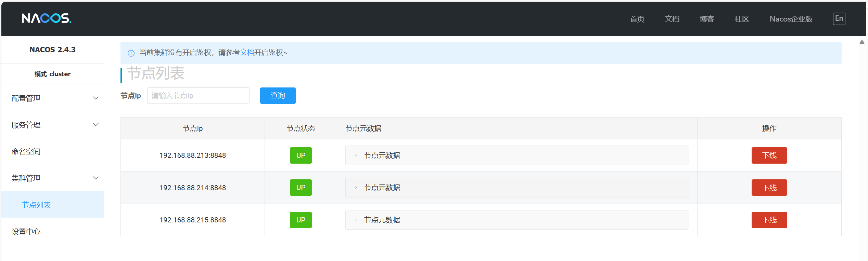The width and height of the screenshot is (868, 261).
Task: Click the NACOS logo in header
Action: (x=46, y=18)
